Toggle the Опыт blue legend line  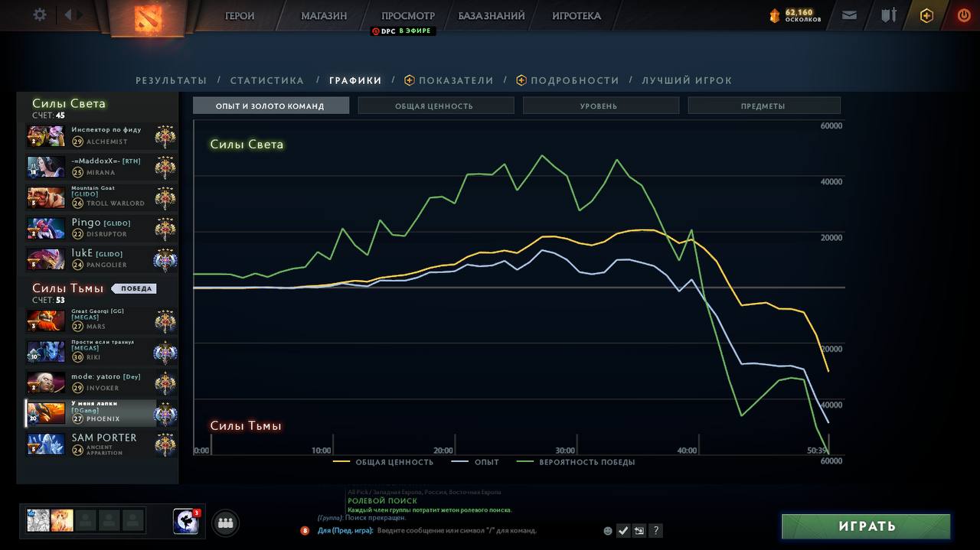(475, 462)
